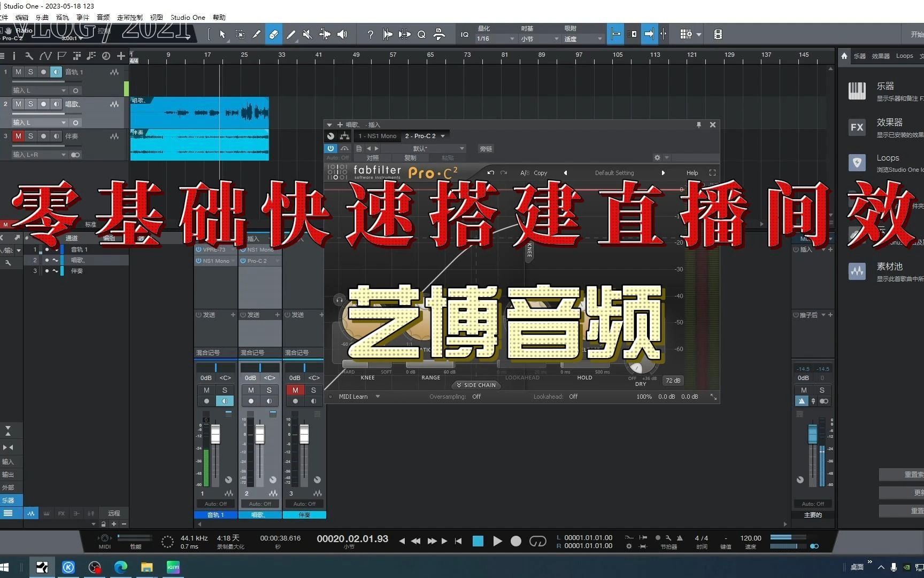Pin the plugin window
Viewport: 924px width, 578px height.
coord(698,125)
